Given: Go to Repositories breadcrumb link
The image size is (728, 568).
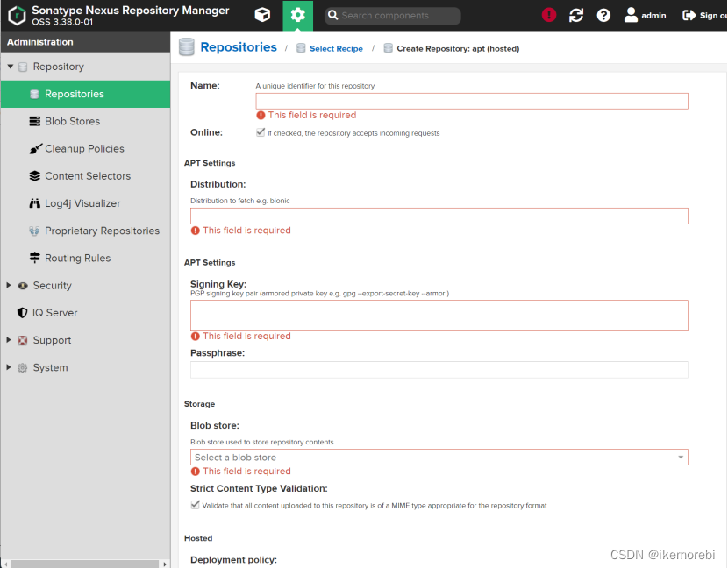Looking at the screenshot, I should pos(239,46).
